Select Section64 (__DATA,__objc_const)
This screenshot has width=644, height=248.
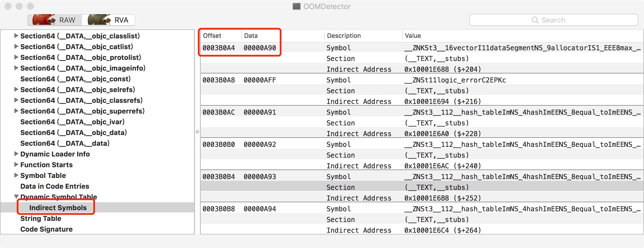coord(75,79)
